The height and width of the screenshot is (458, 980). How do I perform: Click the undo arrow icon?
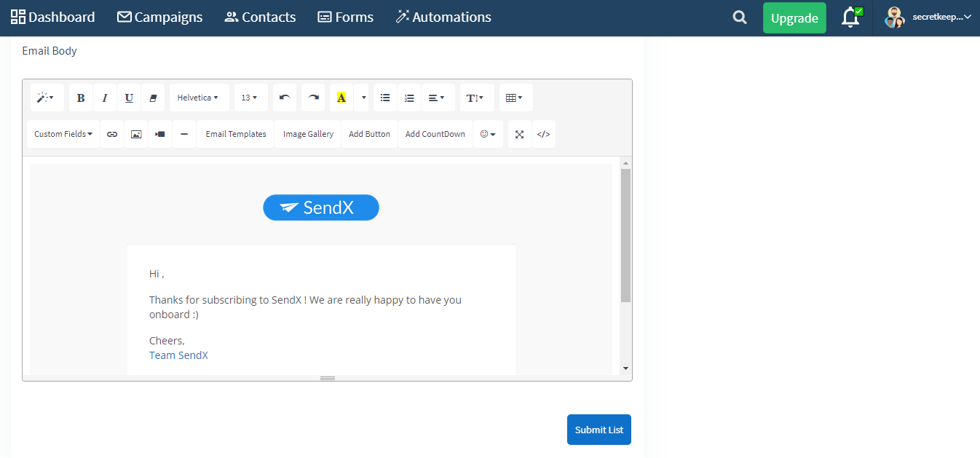285,98
